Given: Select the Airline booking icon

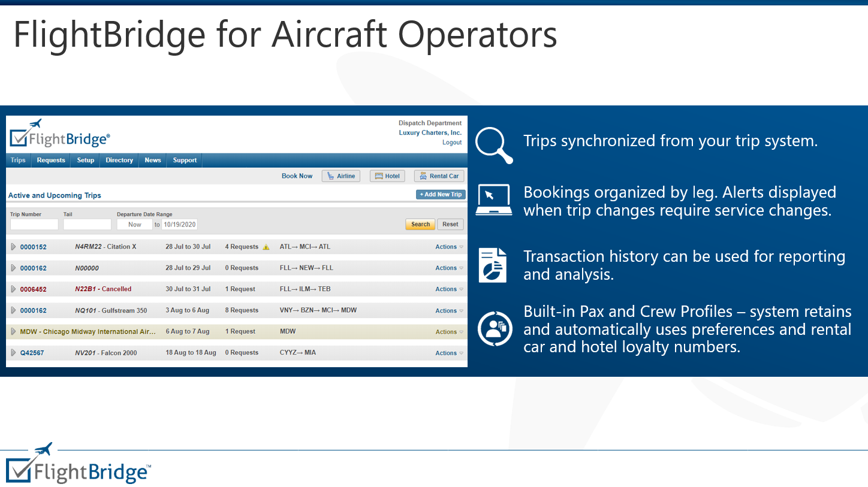Looking at the screenshot, I should 340,176.
